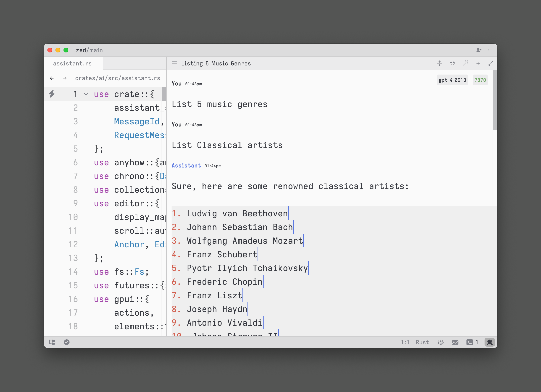Click the split conversation icon in assistant toolbar

[x=439, y=63]
